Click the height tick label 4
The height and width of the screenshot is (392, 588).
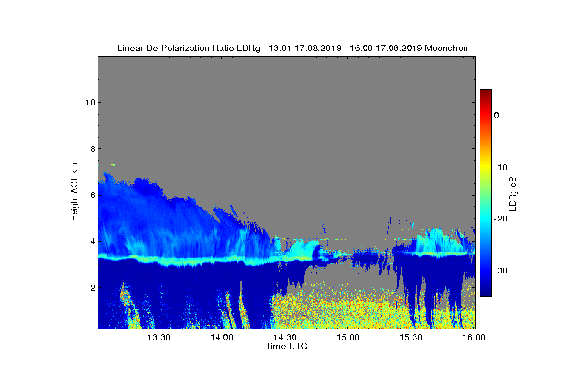coord(92,241)
